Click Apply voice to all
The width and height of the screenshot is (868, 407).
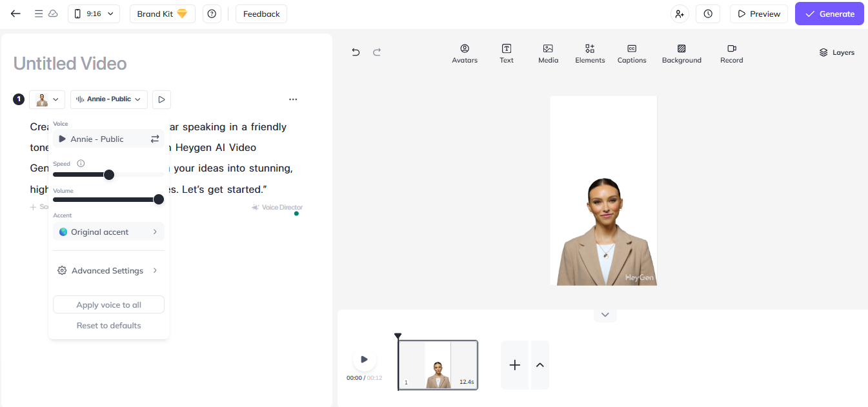[x=108, y=304]
